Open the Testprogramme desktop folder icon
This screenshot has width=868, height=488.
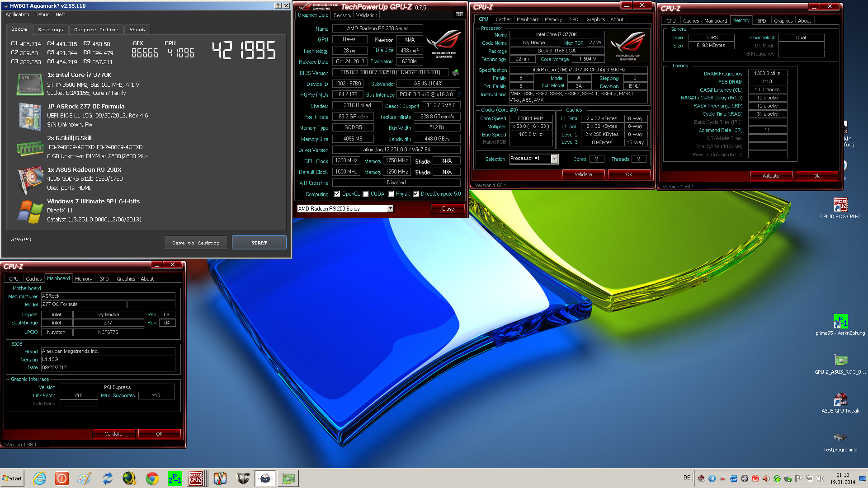pyautogui.click(x=840, y=441)
